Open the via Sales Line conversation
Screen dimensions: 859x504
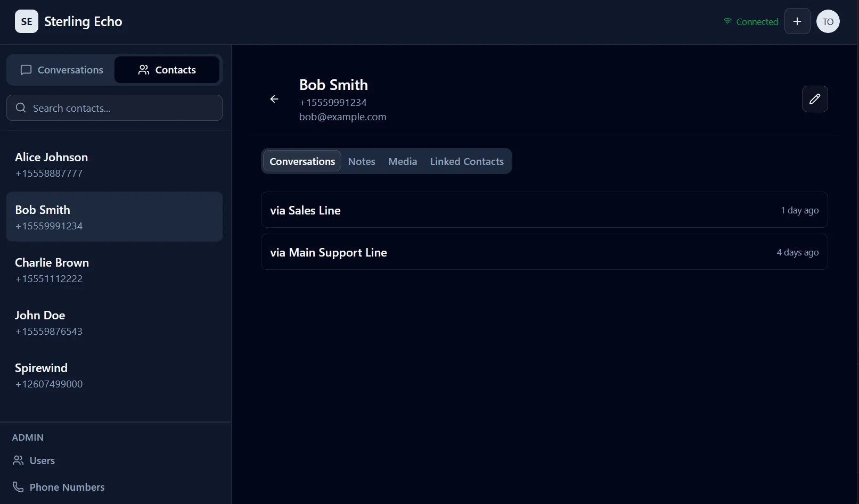pos(543,210)
